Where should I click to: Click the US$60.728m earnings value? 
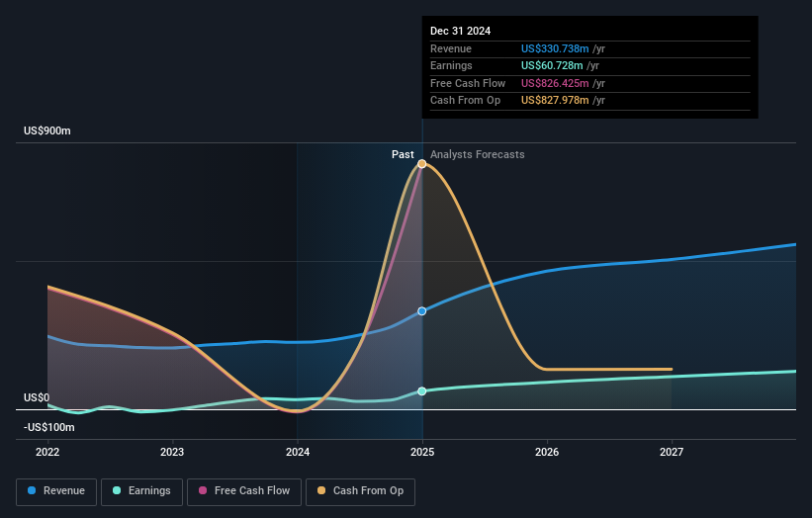point(552,65)
